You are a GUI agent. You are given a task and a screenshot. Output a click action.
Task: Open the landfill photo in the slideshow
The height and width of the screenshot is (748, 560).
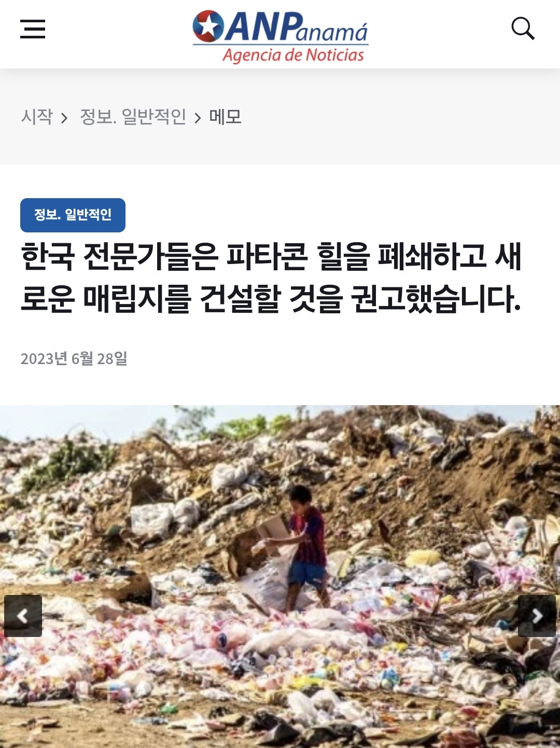click(x=280, y=576)
